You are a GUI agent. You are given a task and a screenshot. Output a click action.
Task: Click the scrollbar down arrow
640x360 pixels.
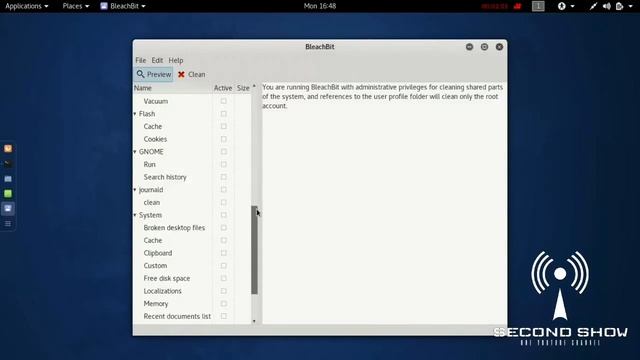[254, 321]
